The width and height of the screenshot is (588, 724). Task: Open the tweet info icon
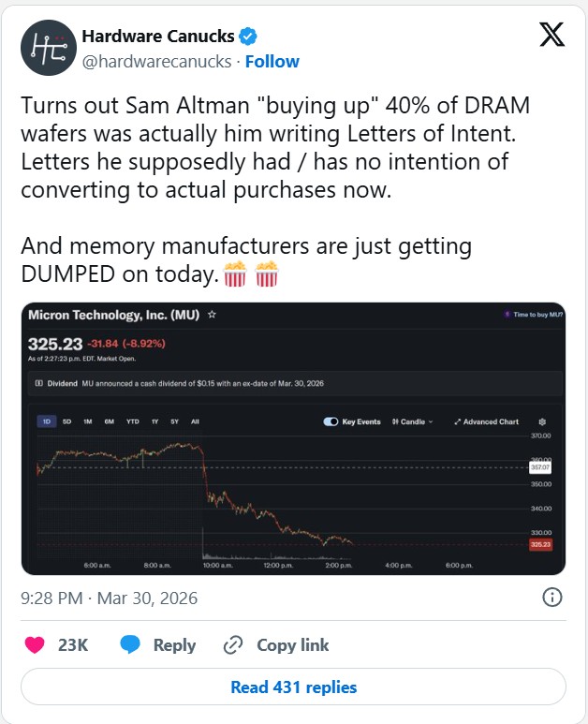[x=552, y=597]
